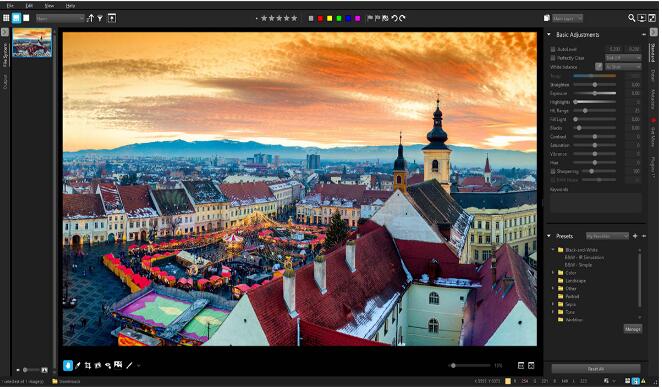Screen dimensions: 662x389
Task: Activate the pan hand tool
Action: tap(68, 366)
